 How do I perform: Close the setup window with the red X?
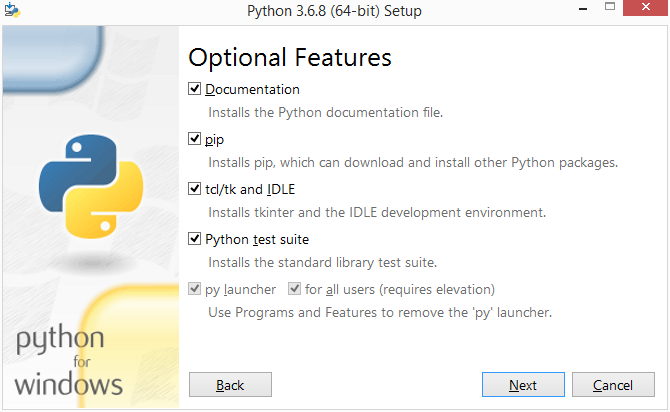tap(646, 7)
